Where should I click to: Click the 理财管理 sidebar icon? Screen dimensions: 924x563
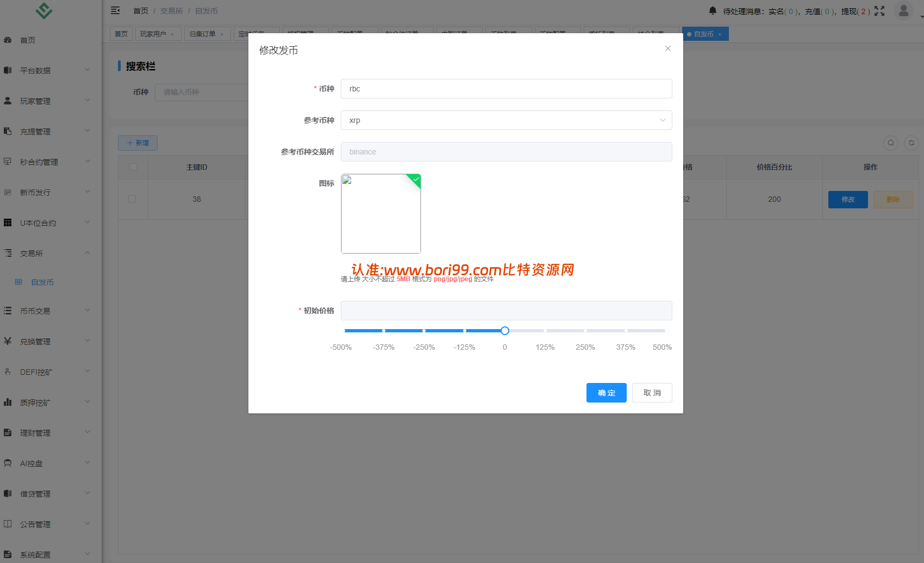tap(8, 432)
